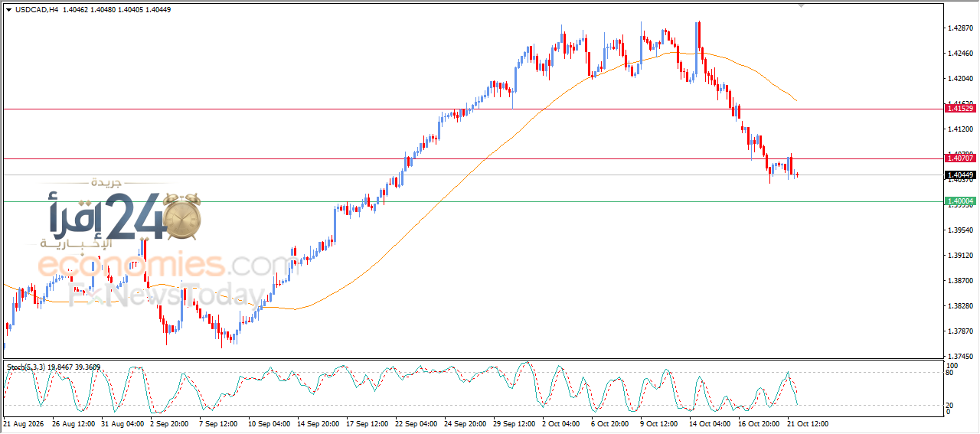The width and height of the screenshot is (980, 434).
Task: Click the 1.42870 price axis label
Action: (960, 28)
